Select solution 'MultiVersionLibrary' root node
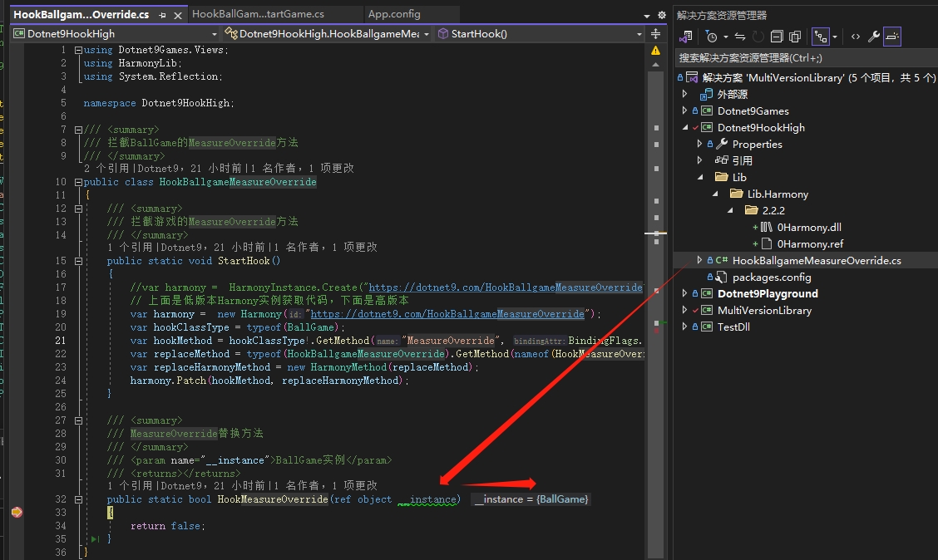This screenshot has width=938, height=560. 818,78
